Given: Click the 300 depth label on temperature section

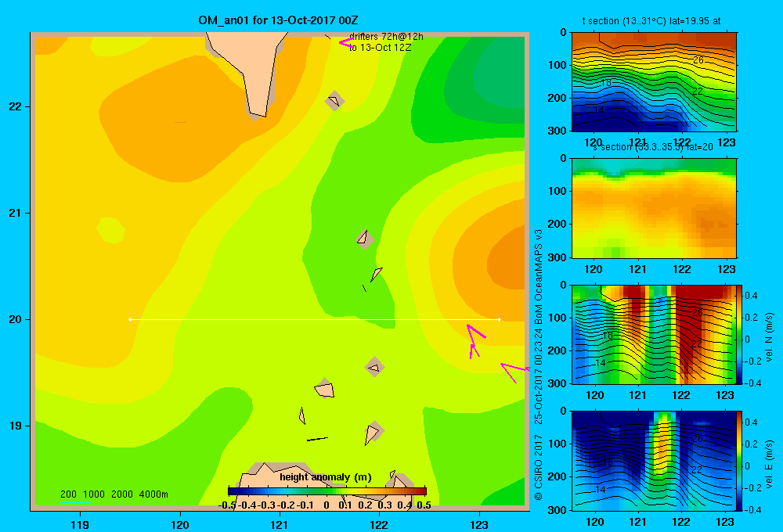Looking at the screenshot, I should (557, 131).
